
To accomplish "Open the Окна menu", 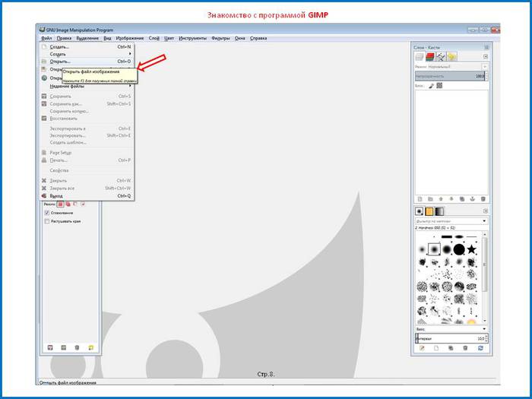I will pos(240,38).
